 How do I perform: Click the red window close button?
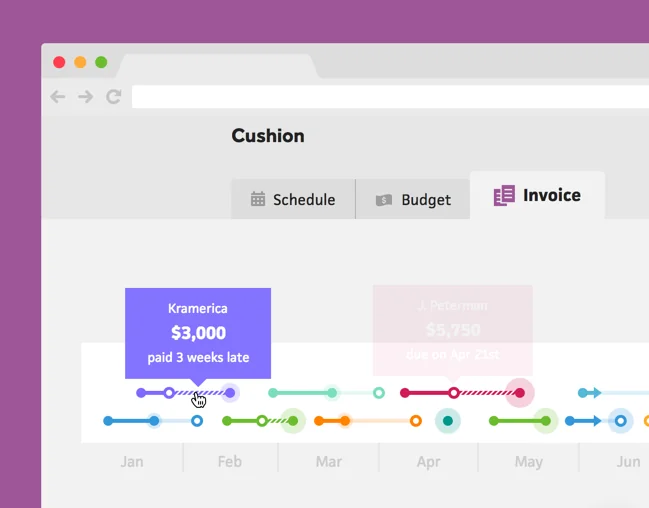(x=59, y=62)
